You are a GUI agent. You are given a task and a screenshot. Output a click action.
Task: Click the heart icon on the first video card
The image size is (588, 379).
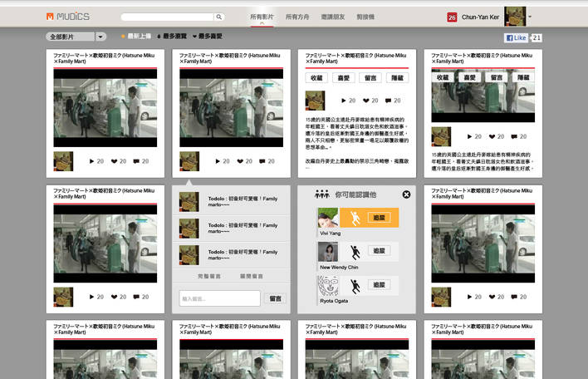[x=114, y=161]
